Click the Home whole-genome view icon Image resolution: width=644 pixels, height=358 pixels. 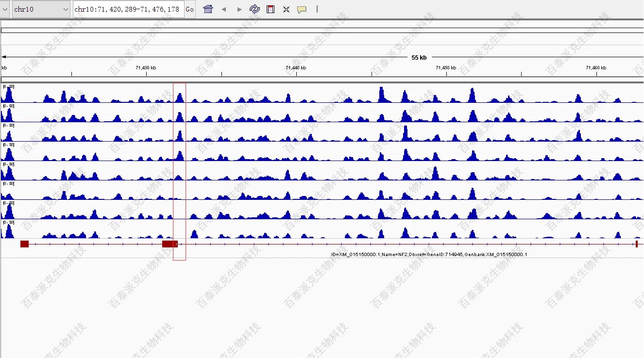[208, 9]
